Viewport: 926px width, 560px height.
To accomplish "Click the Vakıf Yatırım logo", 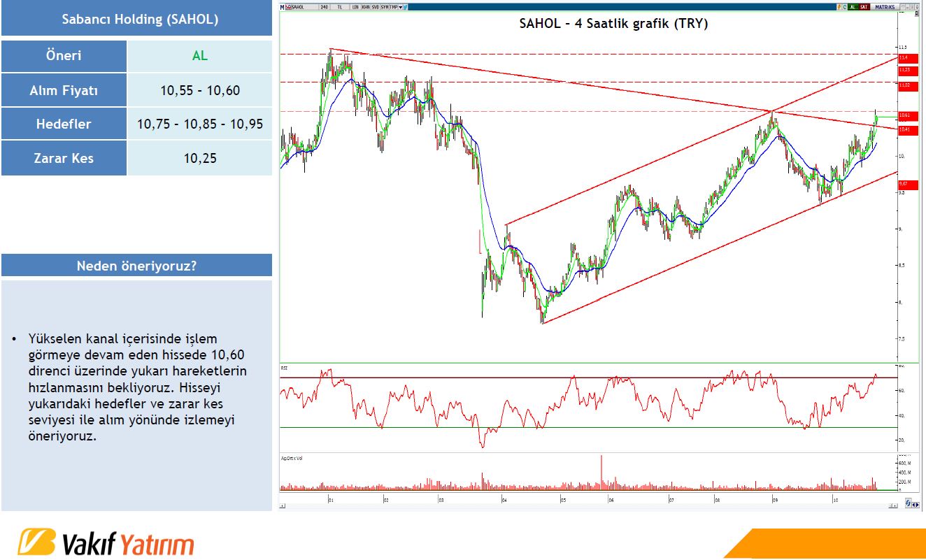I will tap(106, 543).
